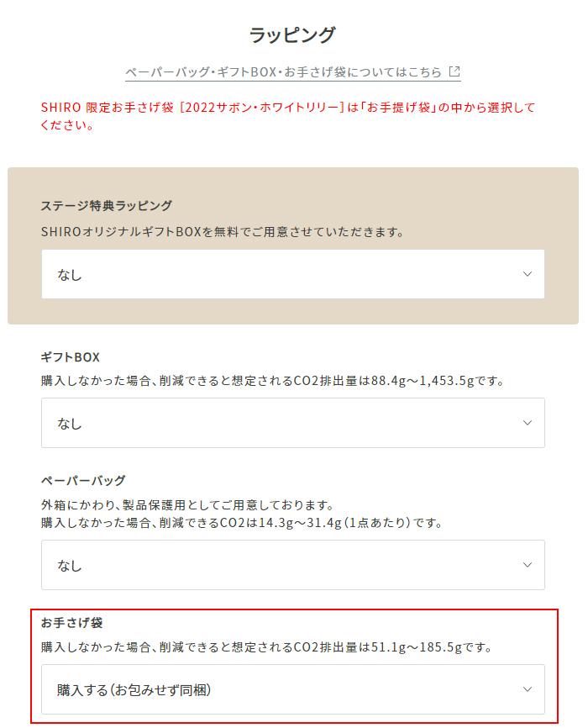Click the chevron in the ステージ特典ラッピング select
Viewport: 588px width, 728px height.
coord(528,274)
